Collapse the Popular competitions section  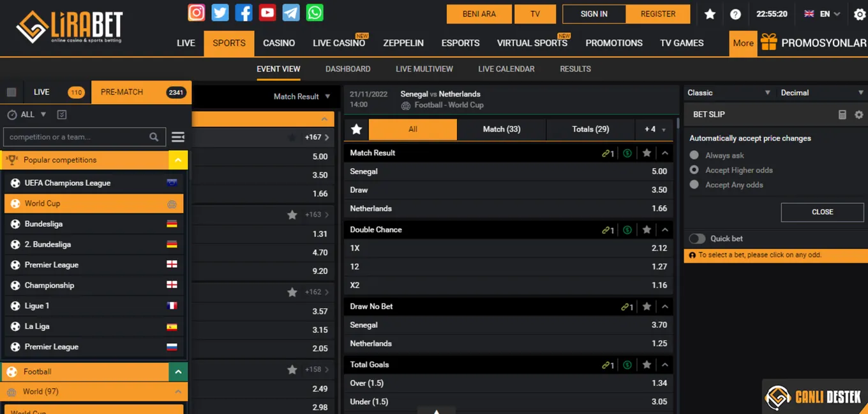(x=178, y=160)
